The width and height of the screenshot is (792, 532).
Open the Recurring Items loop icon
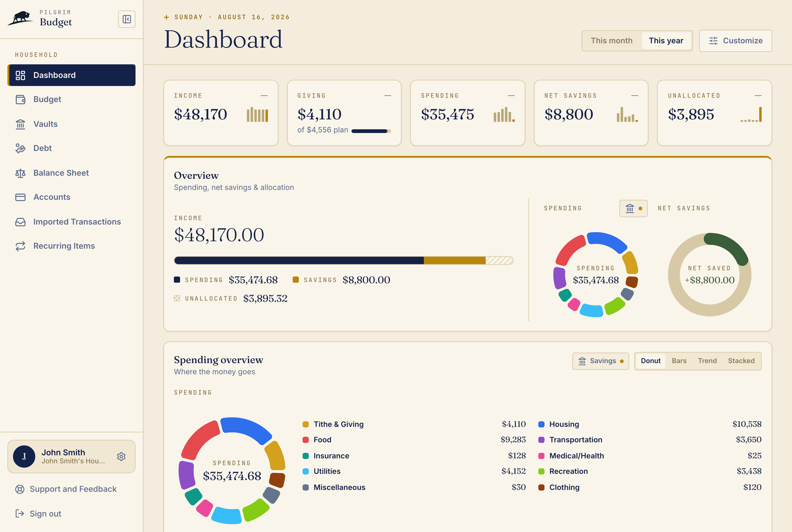pos(20,246)
